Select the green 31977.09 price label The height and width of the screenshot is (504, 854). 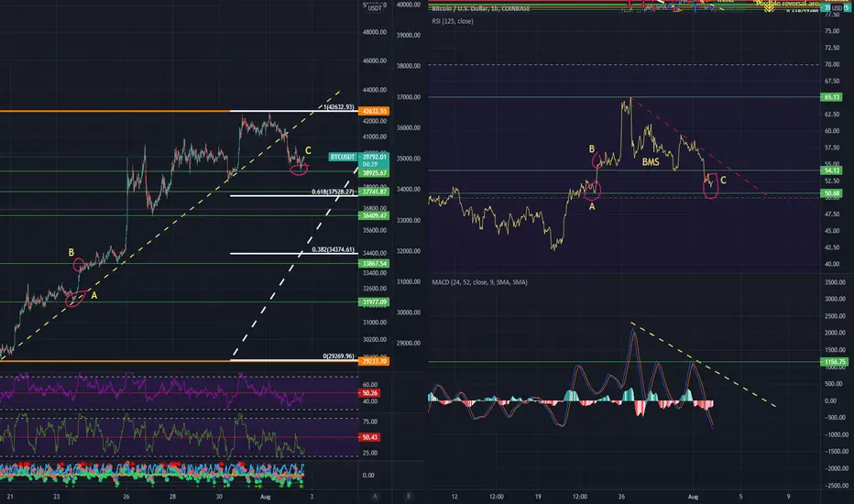374,302
